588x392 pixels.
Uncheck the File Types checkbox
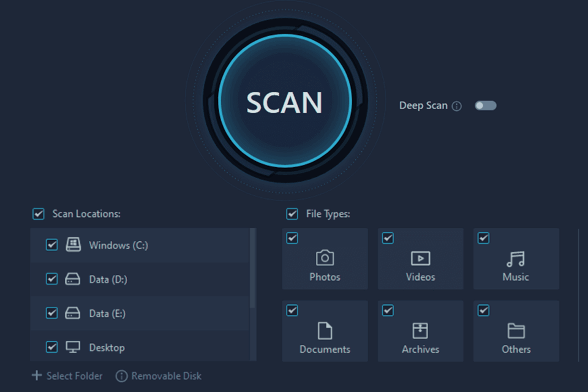(x=292, y=214)
